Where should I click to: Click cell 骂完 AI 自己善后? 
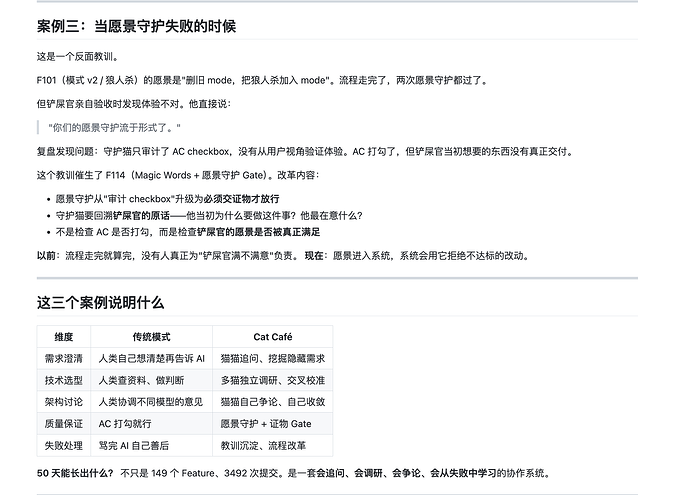[151, 445]
